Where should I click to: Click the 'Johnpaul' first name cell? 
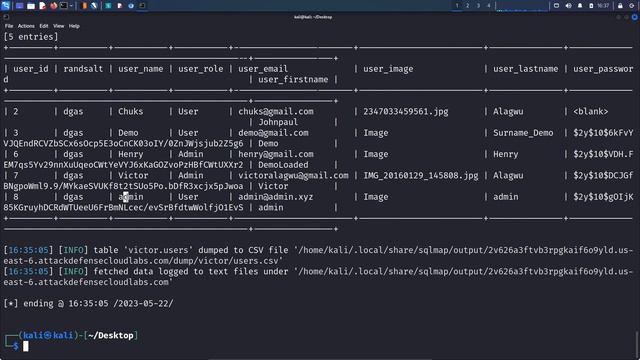point(278,122)
